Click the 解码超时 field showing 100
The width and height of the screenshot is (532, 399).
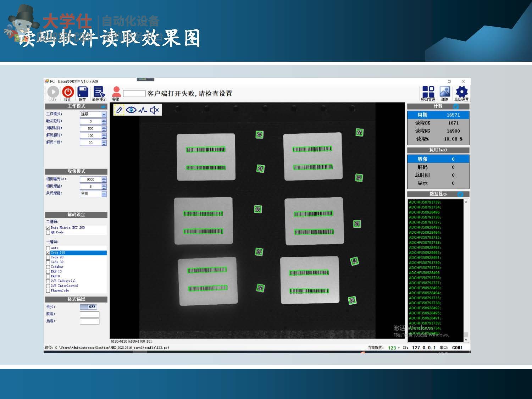click(91, 135)
